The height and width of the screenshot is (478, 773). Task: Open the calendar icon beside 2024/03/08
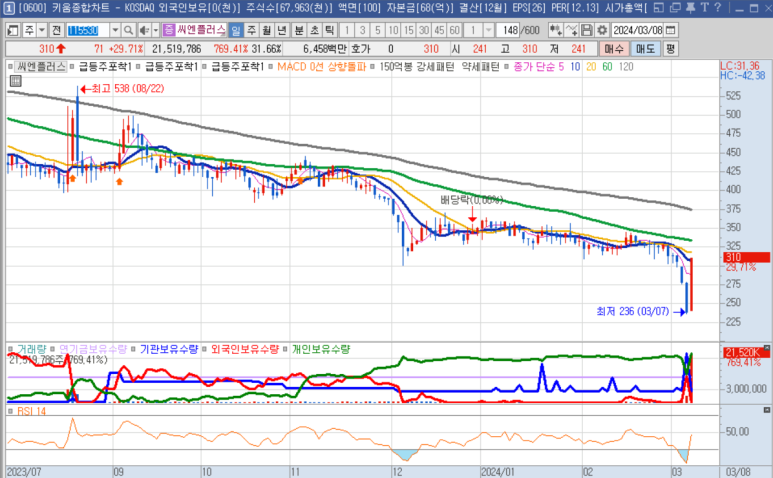(670, 30)
